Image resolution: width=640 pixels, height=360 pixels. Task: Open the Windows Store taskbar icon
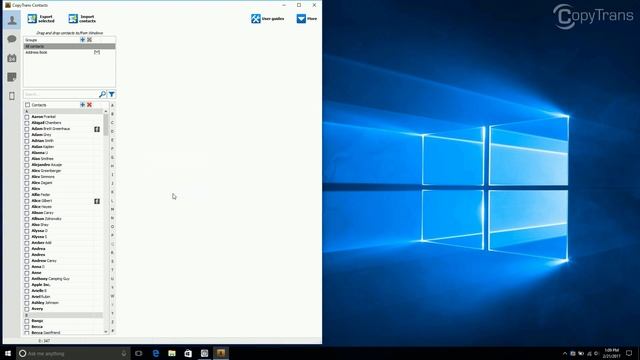188,353
